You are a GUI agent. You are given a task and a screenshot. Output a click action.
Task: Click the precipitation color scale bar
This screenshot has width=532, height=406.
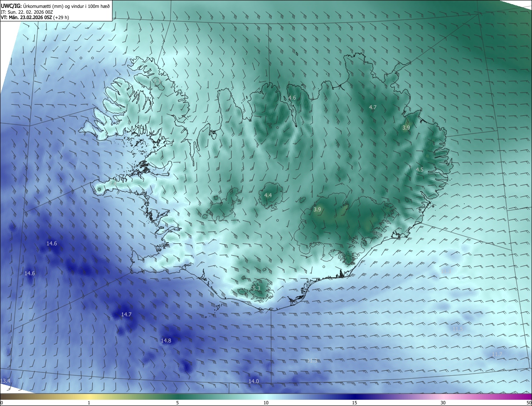click(266, 397)
